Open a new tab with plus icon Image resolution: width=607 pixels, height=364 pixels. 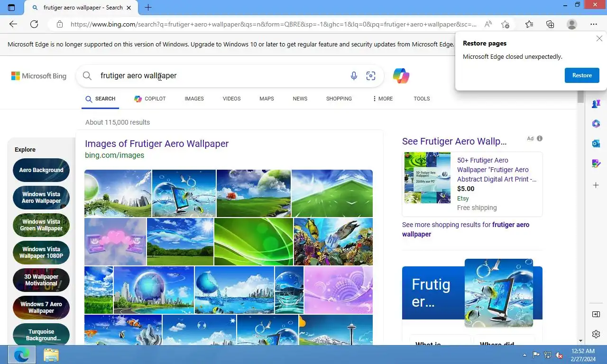(148, 8)
